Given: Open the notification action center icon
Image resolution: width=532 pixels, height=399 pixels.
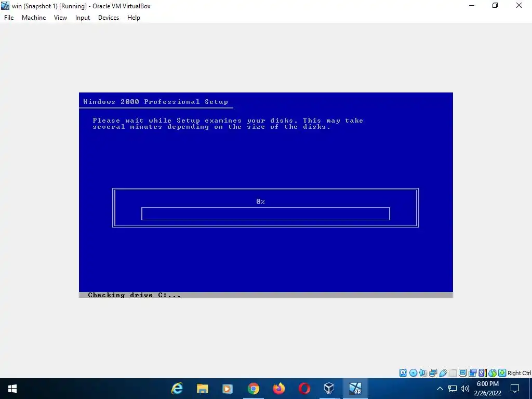Looking at the screenshot, I should pyautogui.click(x=515, y=389).
